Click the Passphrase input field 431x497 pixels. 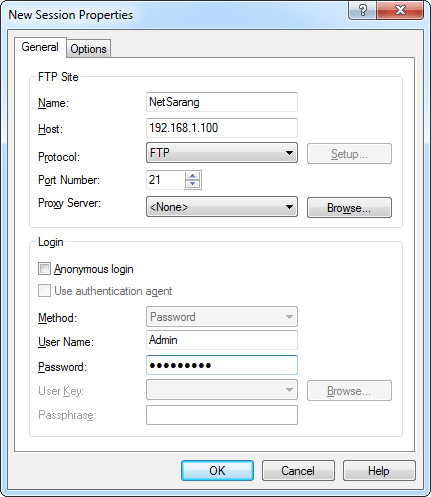[x=222, y=415]
